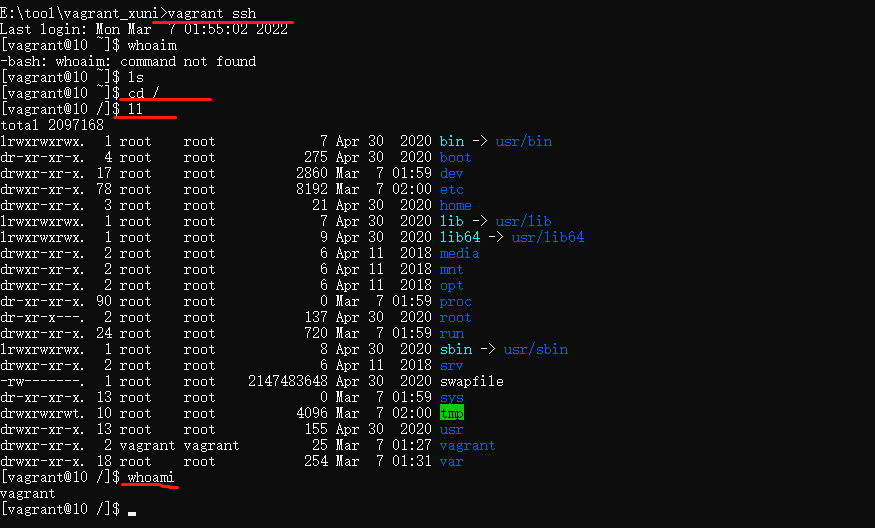875x528 pixels.
Task: Click the 'sbin' symlink name
Action: click(x=456, y=349)
